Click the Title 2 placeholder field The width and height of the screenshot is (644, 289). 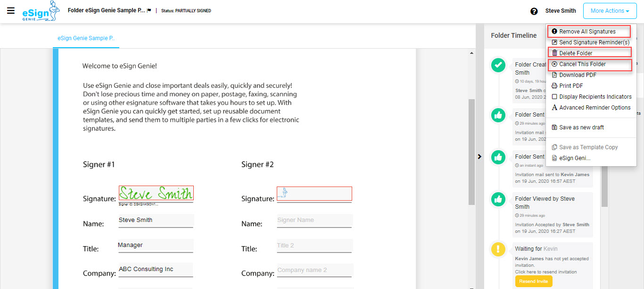314,246
